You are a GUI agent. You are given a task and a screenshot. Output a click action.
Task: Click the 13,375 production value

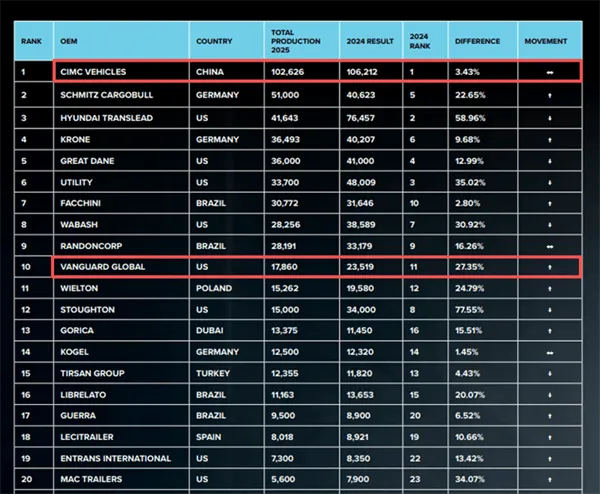click(x=284, y=330)
